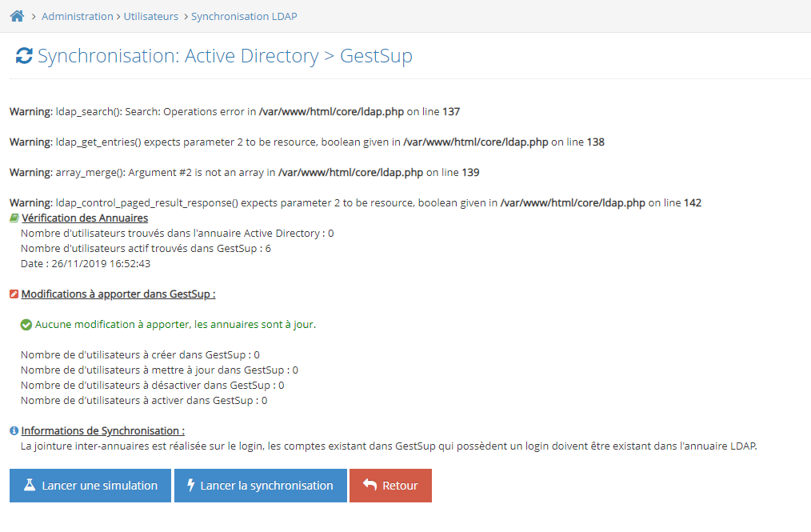Go to the home page icon

coord(17,16)
